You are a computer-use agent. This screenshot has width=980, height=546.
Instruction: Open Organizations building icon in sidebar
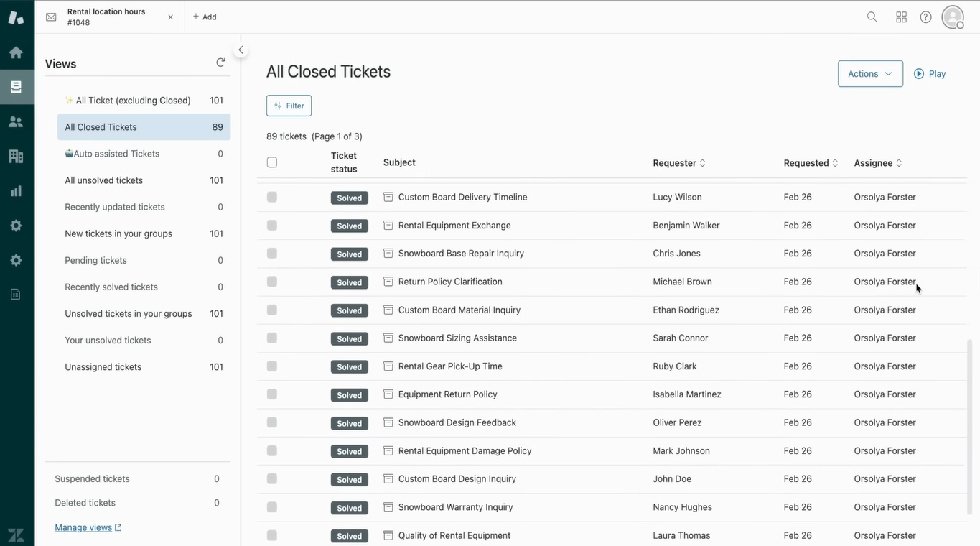(x=16, y=156)
